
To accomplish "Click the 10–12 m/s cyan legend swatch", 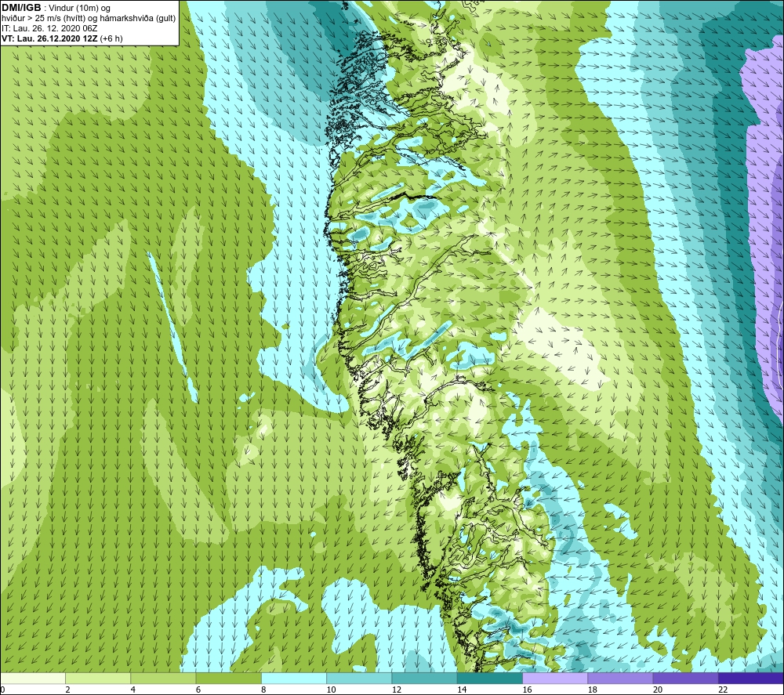I will click(359, 679).
